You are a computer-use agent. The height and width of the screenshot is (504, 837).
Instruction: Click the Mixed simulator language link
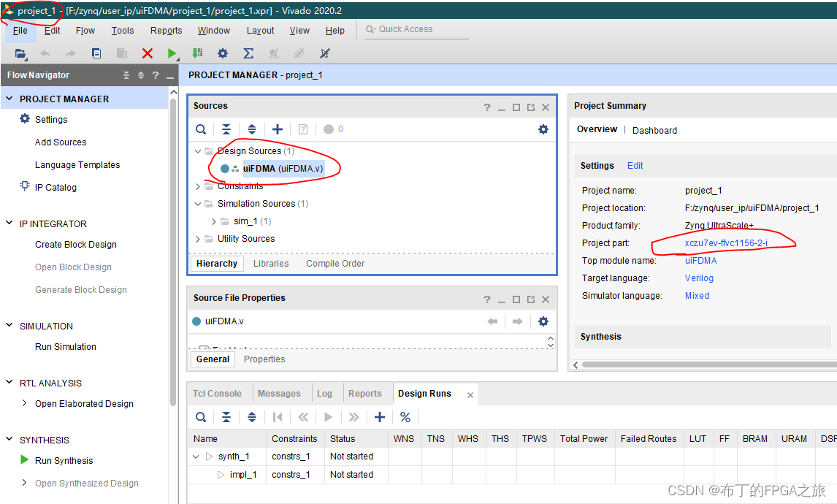(697, 296)
